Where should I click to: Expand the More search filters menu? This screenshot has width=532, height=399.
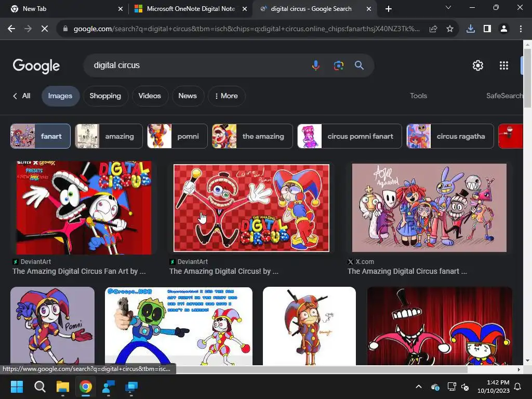[x=227, y=96]
